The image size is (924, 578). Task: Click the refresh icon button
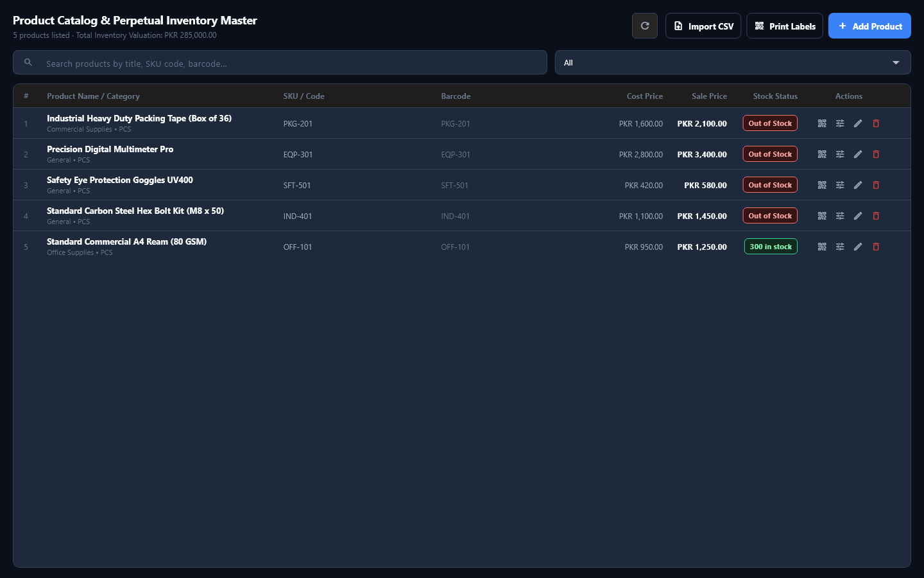click(x=645, y=26)
